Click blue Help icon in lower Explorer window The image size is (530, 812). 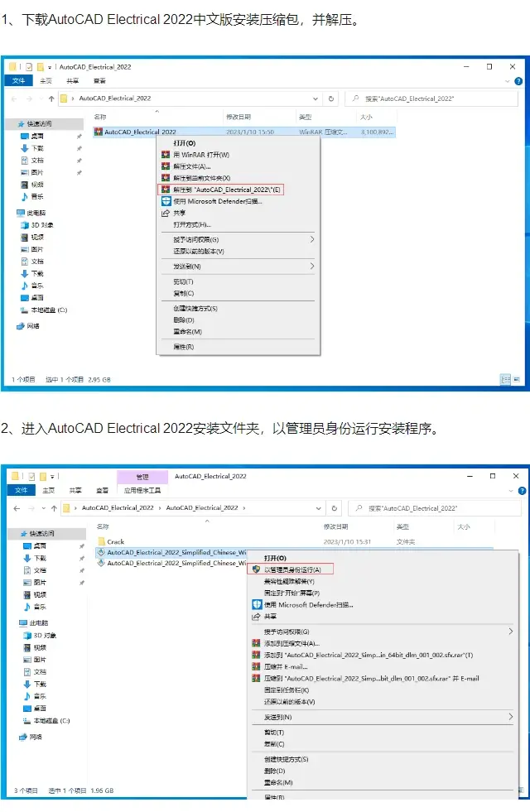[522, 490]
